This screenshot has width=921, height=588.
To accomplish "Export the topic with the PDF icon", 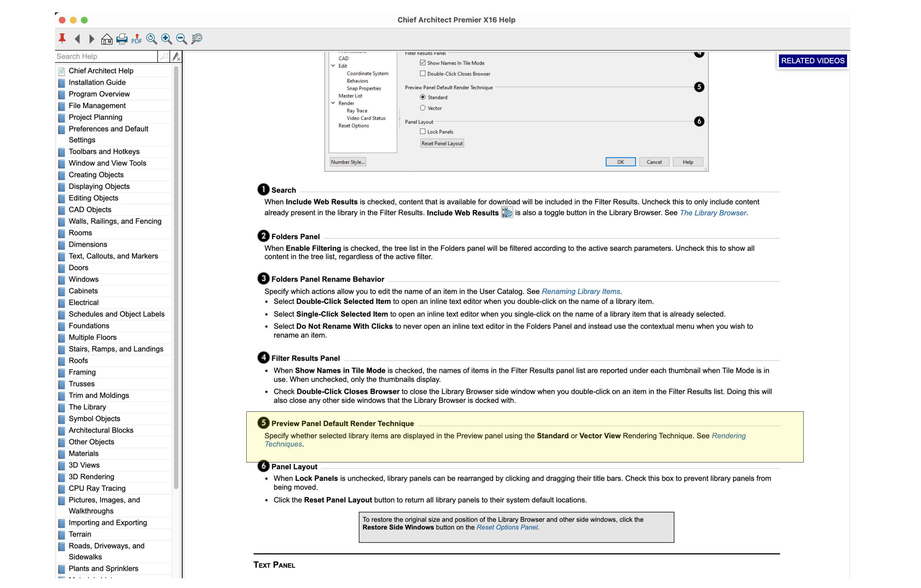I will [136, 39].
